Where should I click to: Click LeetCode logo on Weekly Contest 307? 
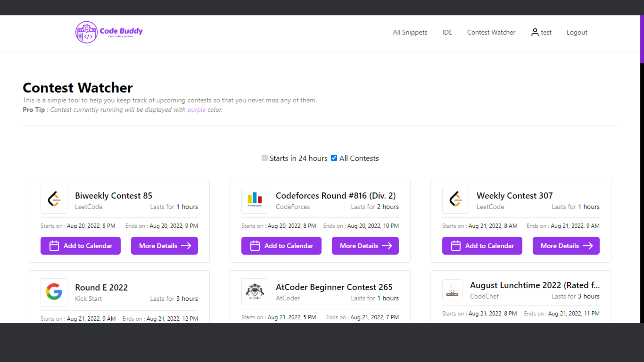(x=455, y=200)
